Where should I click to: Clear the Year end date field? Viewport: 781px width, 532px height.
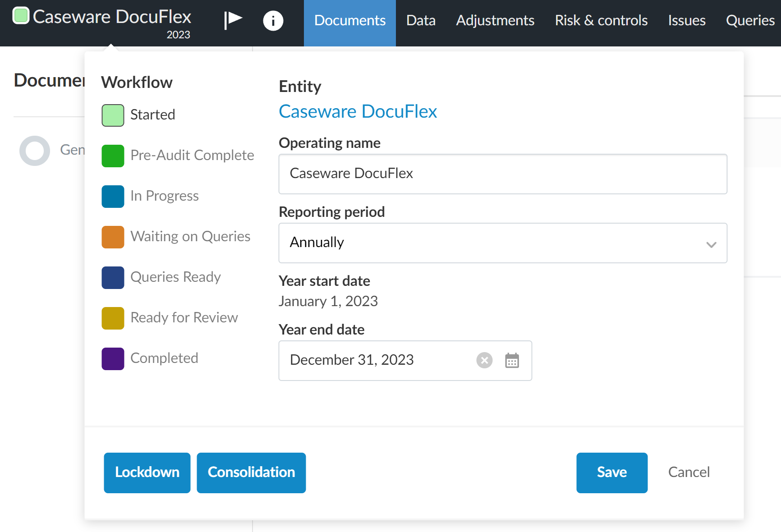pos(484,360)
